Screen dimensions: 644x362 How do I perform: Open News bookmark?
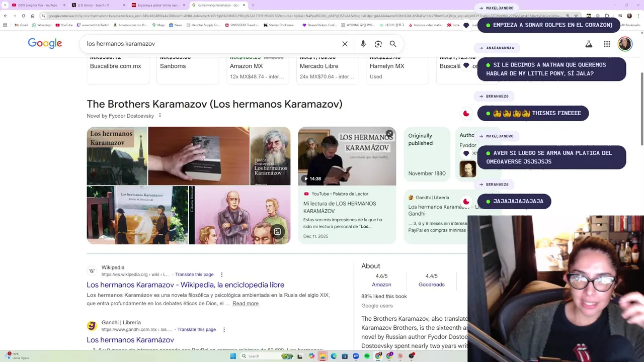pyautogui.click(x=175, y=25)
